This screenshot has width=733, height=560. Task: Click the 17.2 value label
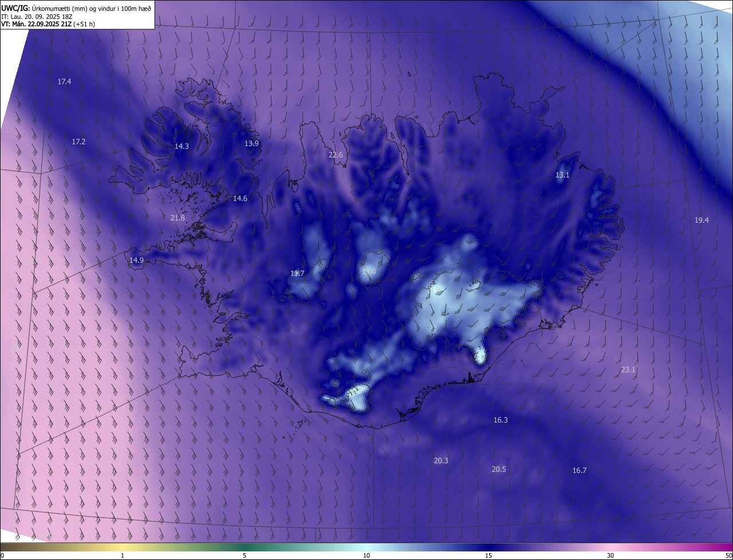pos(78,141)
